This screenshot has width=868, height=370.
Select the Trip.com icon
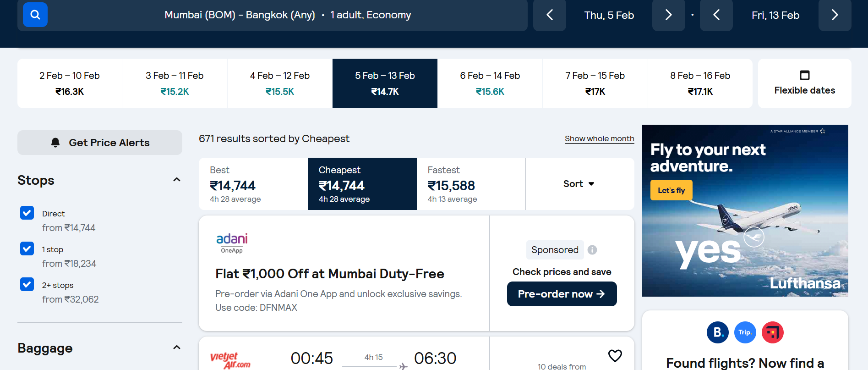tap(745, 332)
